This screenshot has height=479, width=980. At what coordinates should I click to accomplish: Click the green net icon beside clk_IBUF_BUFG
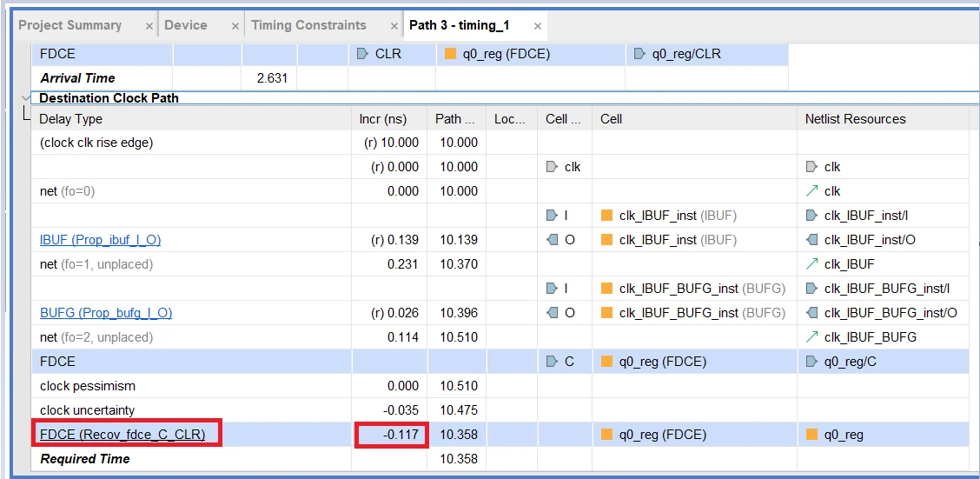pyautogui.click(x=811, y=337)
